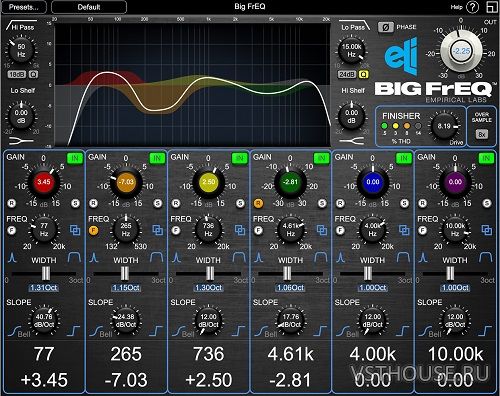
Task: Click the 1.00Oct value on purple band
Action: pos(455,288)
